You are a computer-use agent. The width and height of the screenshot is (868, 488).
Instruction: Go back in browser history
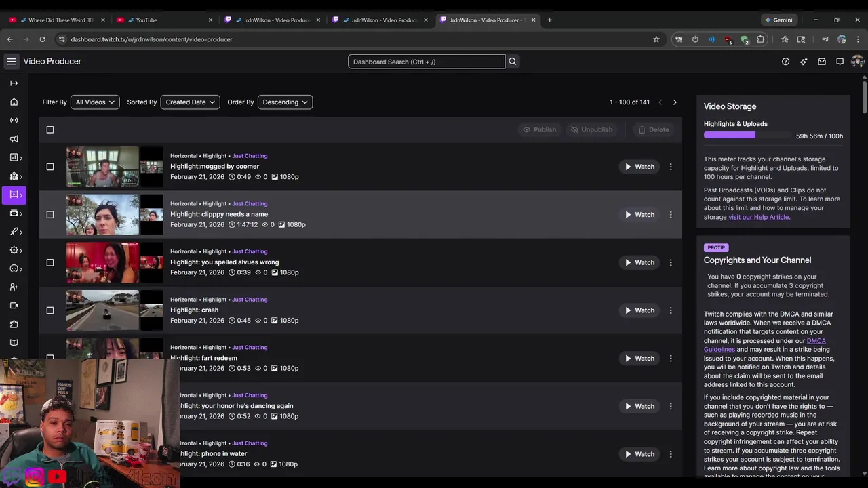(x=9, y=39)
